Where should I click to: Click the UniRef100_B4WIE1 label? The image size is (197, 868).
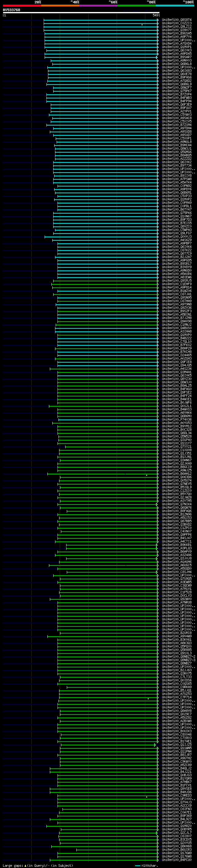tap(176, 399)
